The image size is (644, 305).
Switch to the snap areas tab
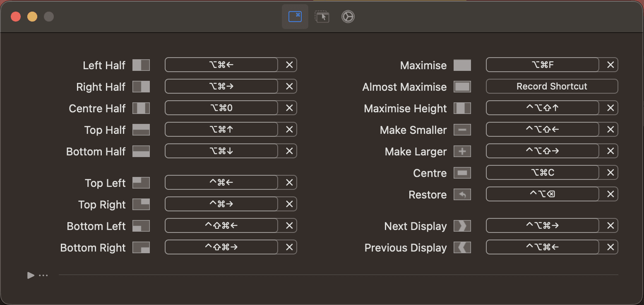tap(322, 17)
